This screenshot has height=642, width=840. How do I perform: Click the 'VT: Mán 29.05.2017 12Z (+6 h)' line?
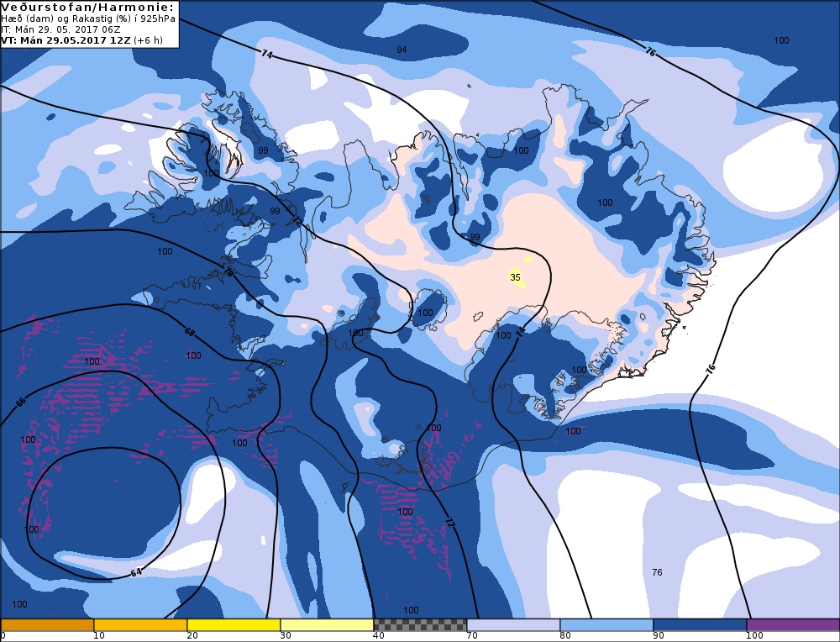(x=82, y=40)
